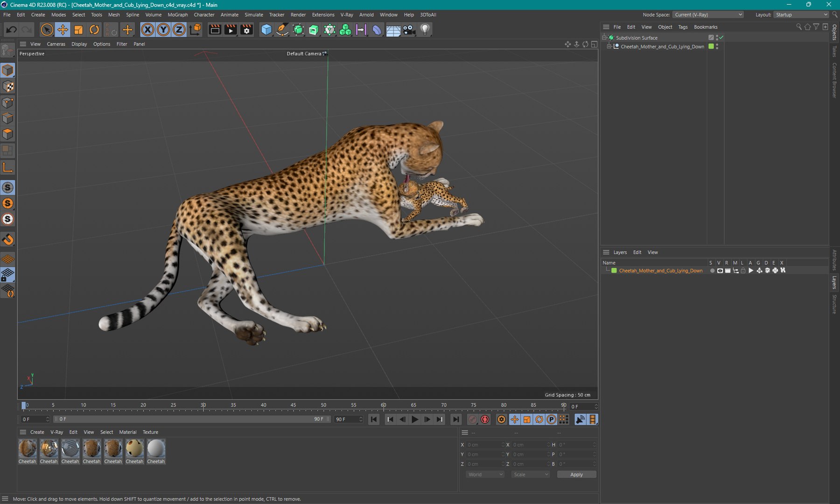Open the MoGraph menu
The height and width of the screenshot is (504, 840).
coord(178,15)
